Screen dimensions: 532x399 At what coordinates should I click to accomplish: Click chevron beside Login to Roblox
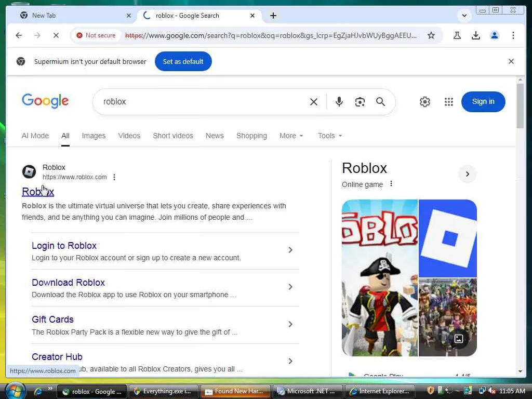click(x=290, y=250)
